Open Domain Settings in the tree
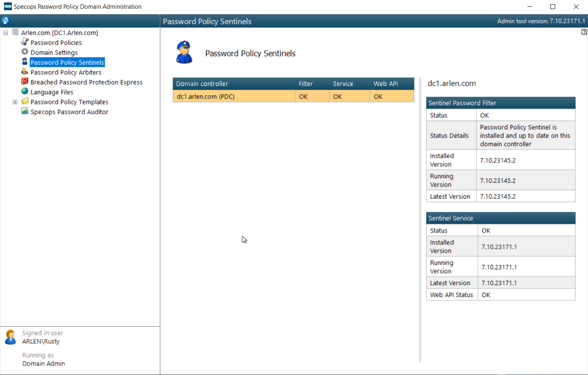 (x=54, y=53)
